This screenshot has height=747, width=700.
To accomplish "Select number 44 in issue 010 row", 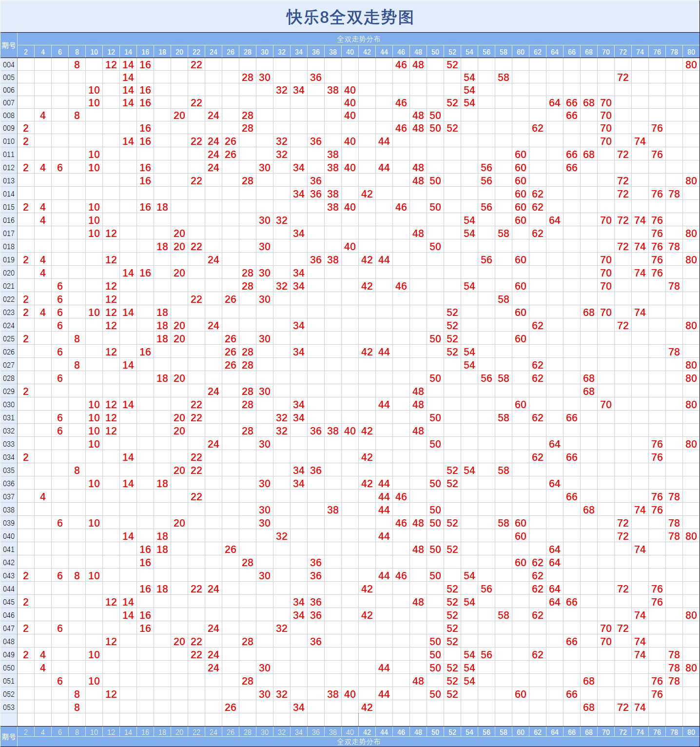I will pyautogui.click(x=384, y=141).
